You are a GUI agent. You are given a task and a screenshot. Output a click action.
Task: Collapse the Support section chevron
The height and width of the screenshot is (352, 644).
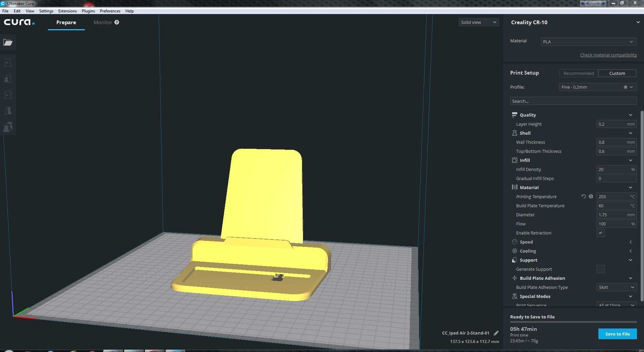(x=631, y=260)
